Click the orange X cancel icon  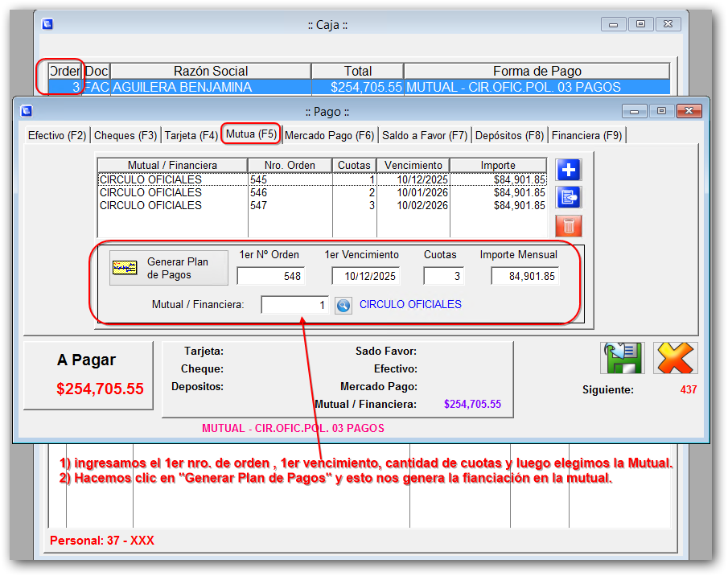tap(674, 359)
